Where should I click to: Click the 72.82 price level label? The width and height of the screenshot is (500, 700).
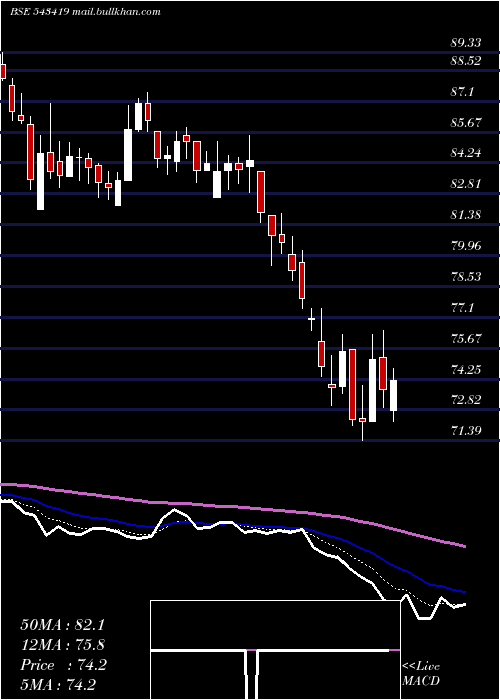click(x=467, y=400)
